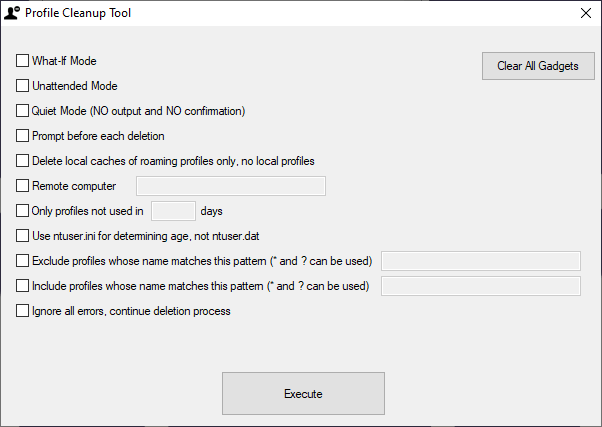
Task: Tick Delete local caches of roaming profiles only
Action: point(23,161)
